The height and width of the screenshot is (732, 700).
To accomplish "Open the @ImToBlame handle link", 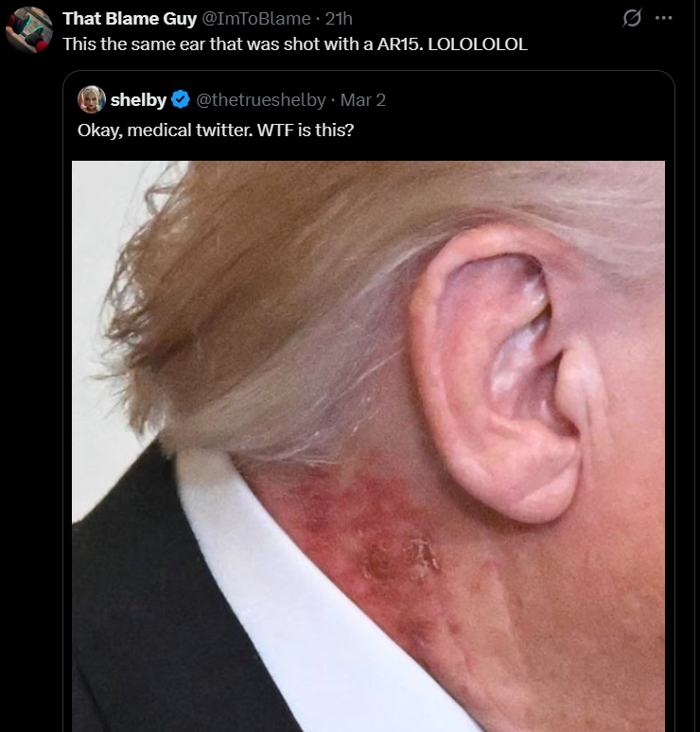I will (x=256, y=19).
